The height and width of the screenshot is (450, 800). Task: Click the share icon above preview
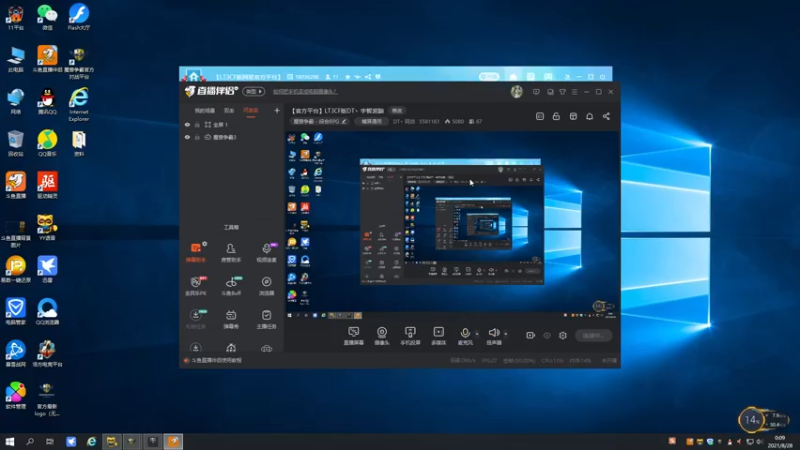point(606,116)
